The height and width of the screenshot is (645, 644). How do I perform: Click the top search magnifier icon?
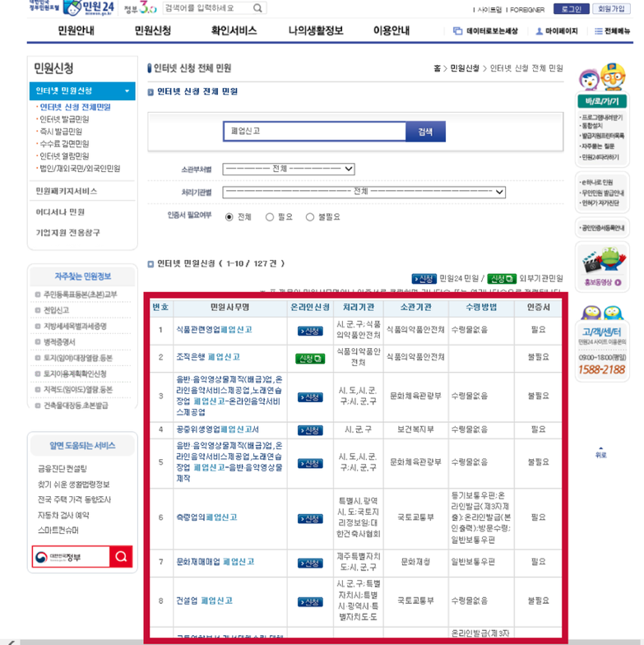[x=257, y=8]
